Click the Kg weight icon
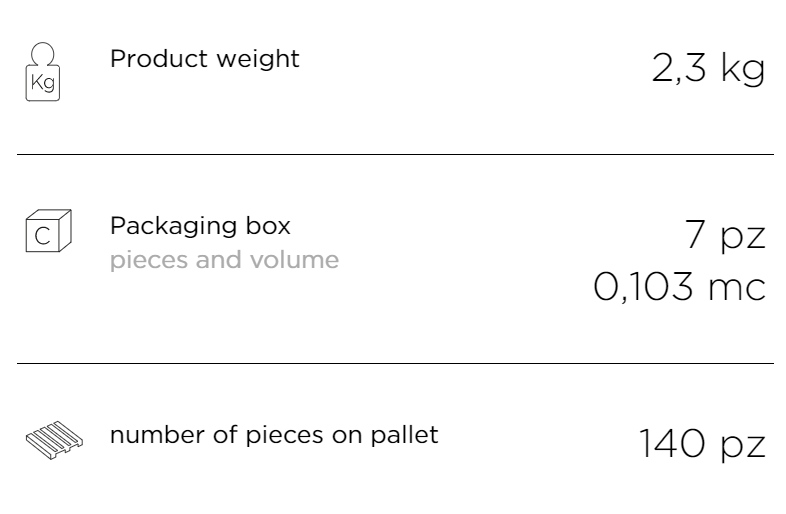 [x=43, y=72]
